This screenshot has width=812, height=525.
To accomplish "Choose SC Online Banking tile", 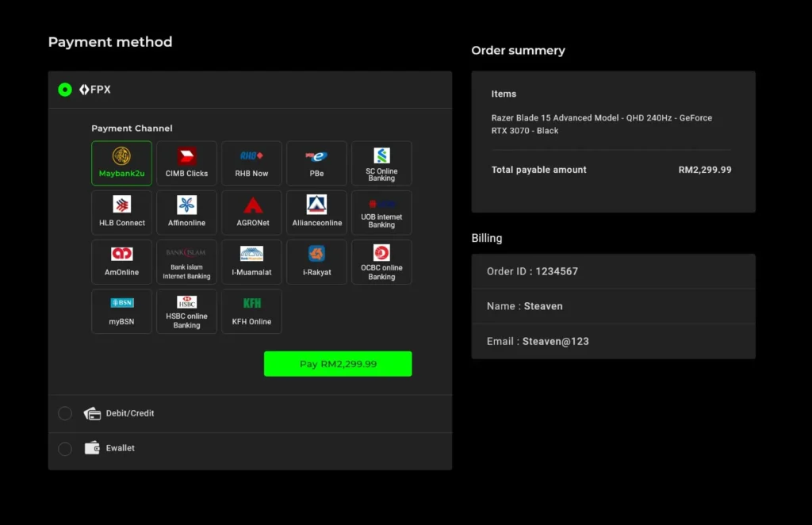I will 381,163.
